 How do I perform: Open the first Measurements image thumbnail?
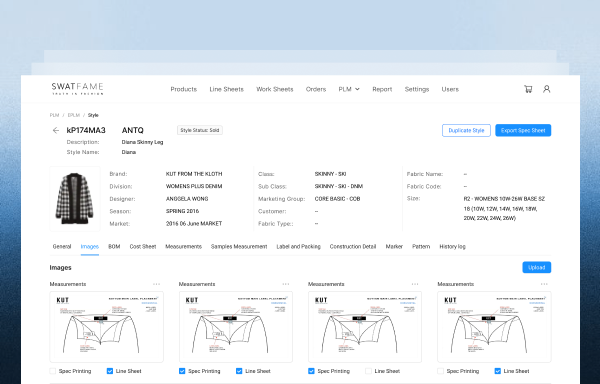[106, 327]
